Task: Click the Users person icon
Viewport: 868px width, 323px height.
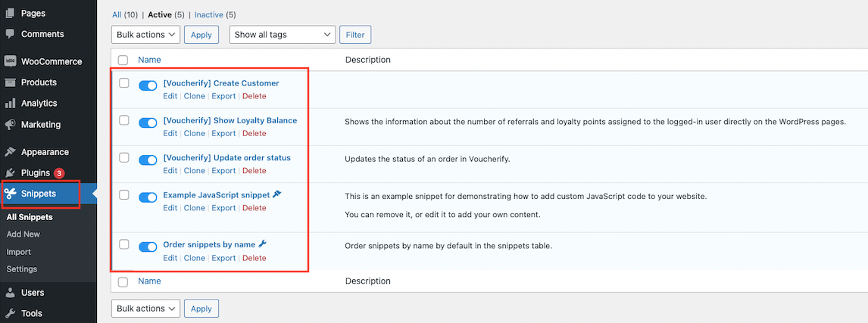Action: tap(10, 293)
